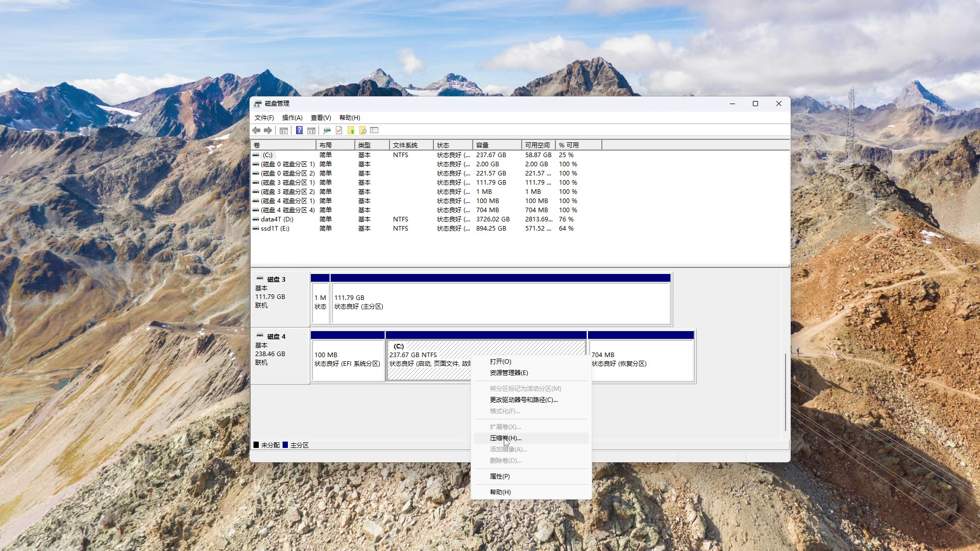Click the folder search toolbar icon
Image resolution: width=980 pixels, height=551 pixels.
pyautogui.click(x=362, y=131)
